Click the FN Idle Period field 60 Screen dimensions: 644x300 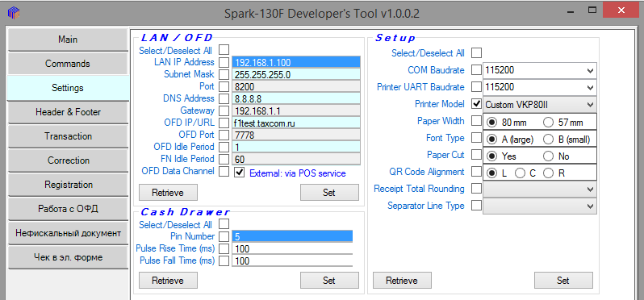point(296,159)
